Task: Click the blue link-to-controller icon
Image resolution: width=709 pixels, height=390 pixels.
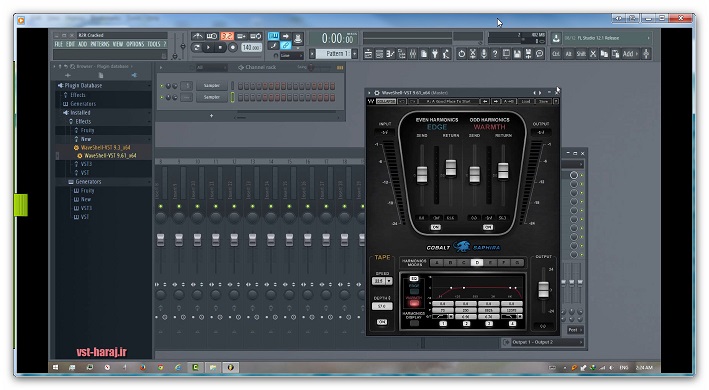Action: click(x=286, y=45)
